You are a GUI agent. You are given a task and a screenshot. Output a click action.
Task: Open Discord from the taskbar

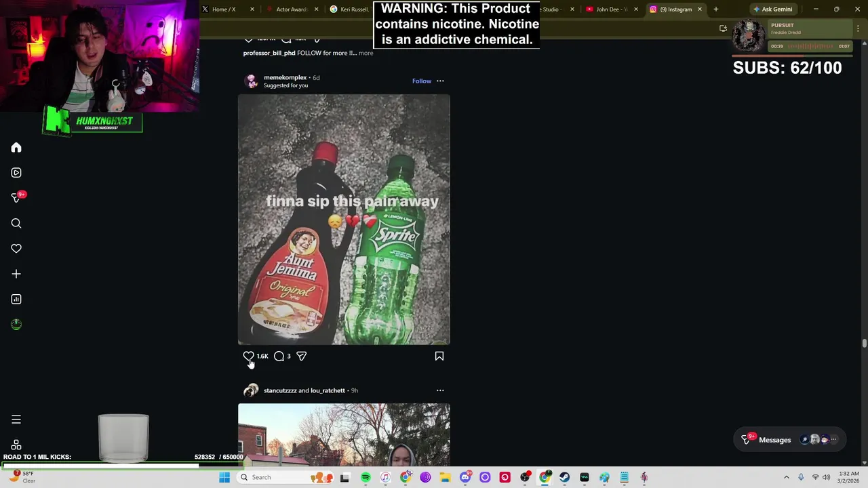pyautogui.click(x=465, y=477)
